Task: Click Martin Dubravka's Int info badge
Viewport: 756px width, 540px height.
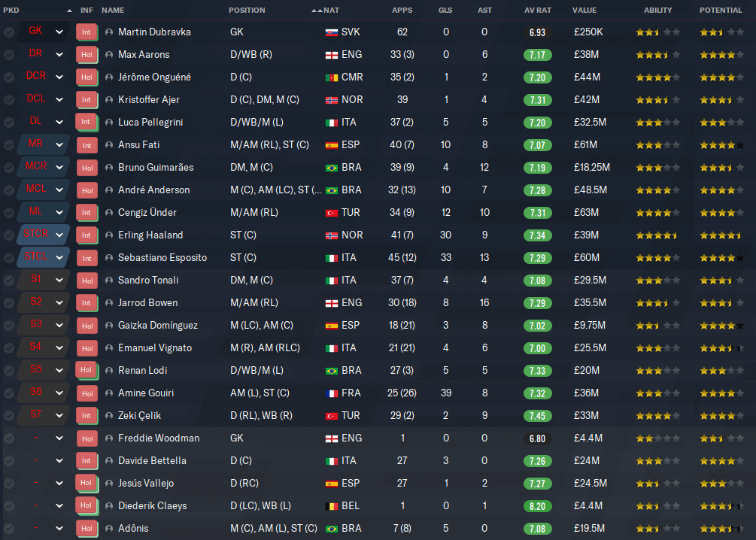Action: coord(87,32)
